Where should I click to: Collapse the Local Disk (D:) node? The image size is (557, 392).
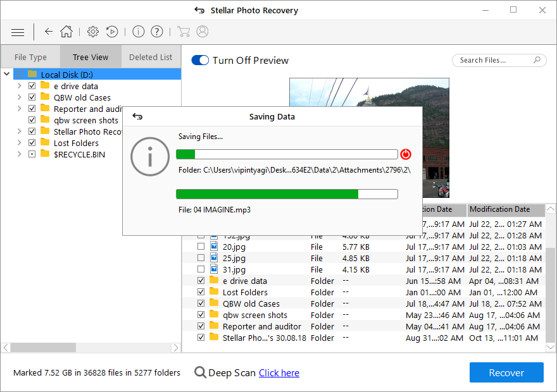coord(7,75)
